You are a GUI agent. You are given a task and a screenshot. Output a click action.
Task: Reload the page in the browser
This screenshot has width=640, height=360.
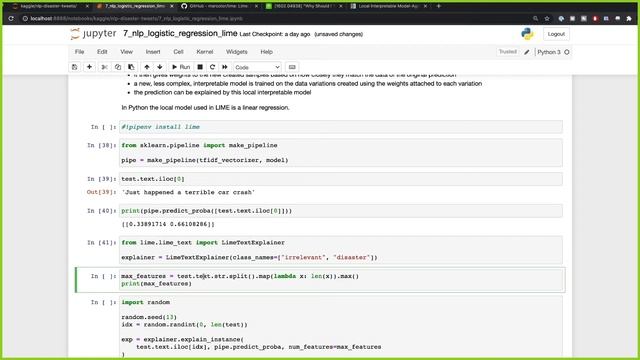(x=11, y=18)
